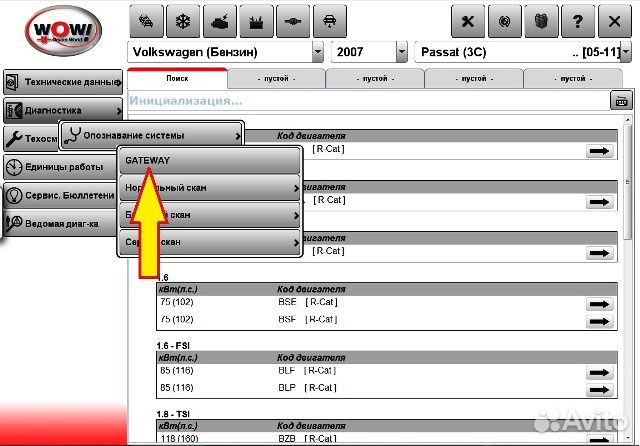Open Единицы работы in the sidebar
Viewport: 640px width, 446px height.
pyautogui.click(x=62, y=167)
